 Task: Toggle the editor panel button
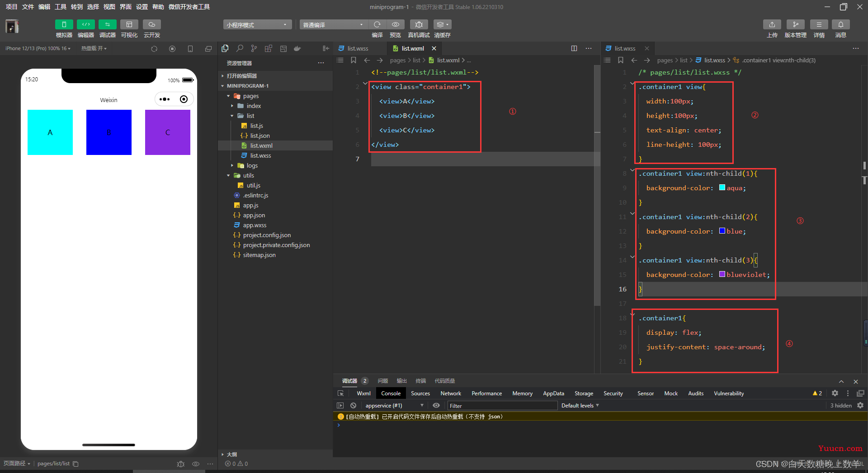pos(86,24)
